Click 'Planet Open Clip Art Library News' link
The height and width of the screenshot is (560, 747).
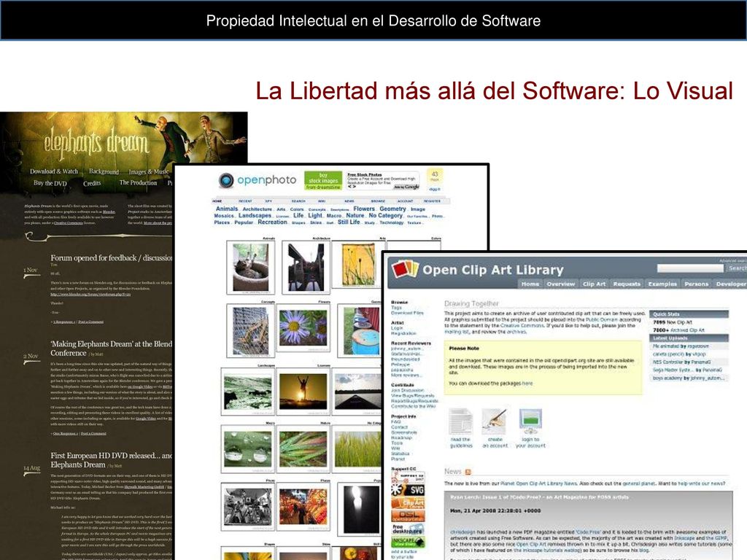(539, 483)
